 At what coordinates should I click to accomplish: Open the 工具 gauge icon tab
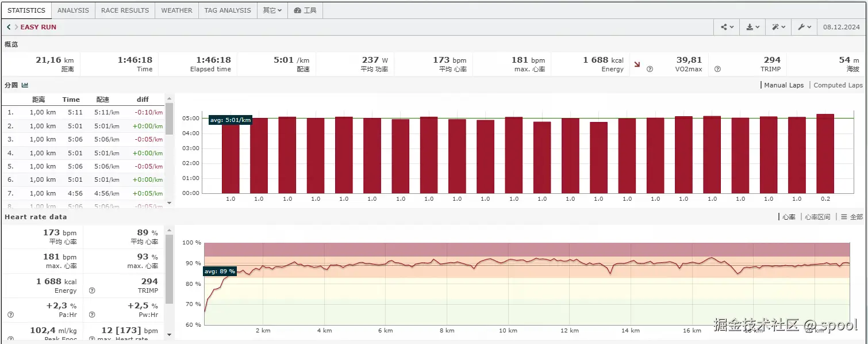305,10
